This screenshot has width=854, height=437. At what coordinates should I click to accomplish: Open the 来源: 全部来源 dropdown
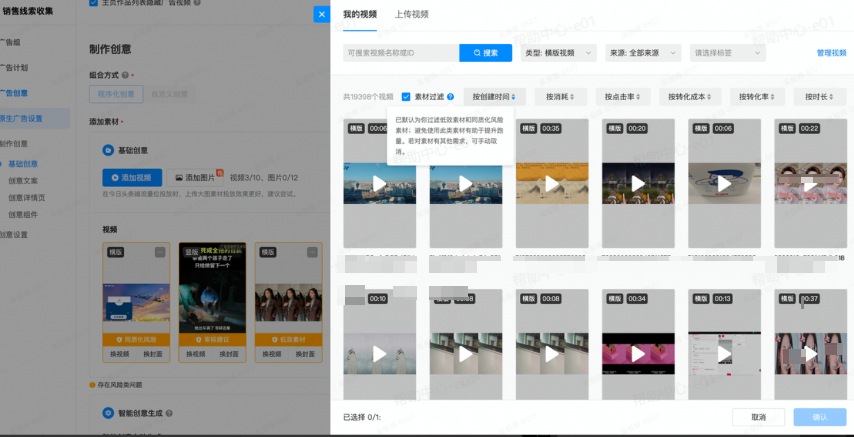(x=643, y=53)
